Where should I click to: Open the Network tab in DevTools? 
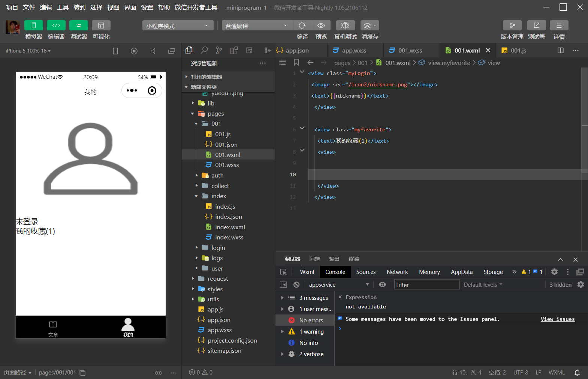397,272
